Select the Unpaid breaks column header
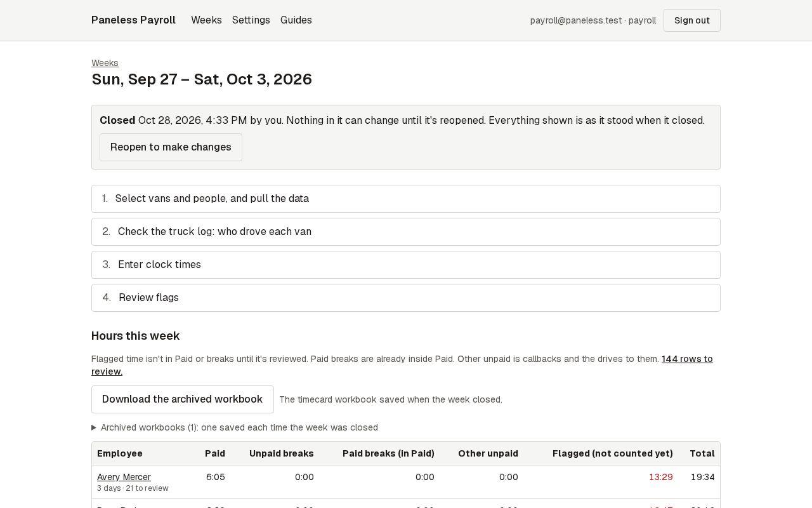This screenshot has height=508, width=812. click(282, 453)
